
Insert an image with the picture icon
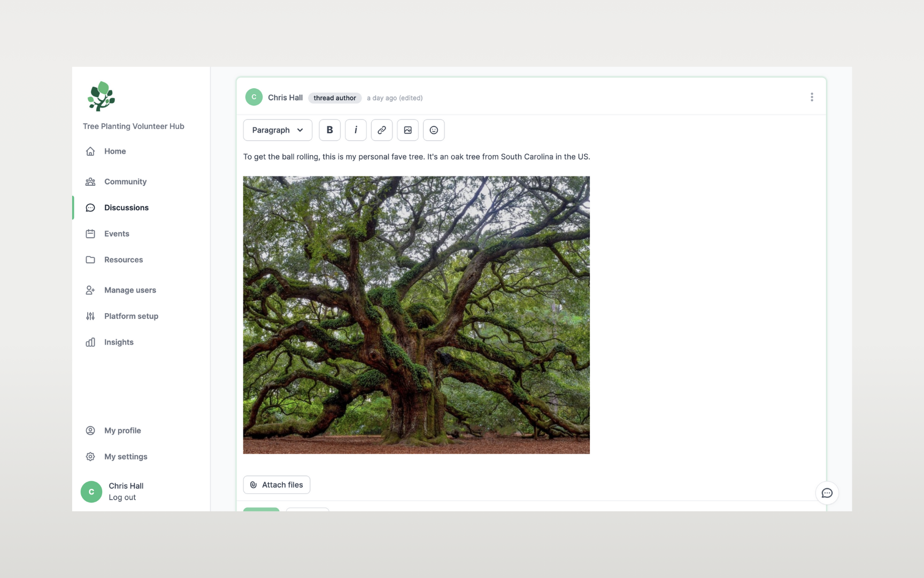(x=408, y=130)
